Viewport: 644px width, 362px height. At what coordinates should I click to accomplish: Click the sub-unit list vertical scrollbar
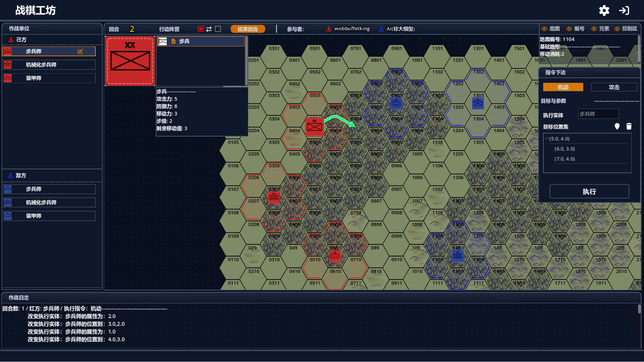[246, 60]
